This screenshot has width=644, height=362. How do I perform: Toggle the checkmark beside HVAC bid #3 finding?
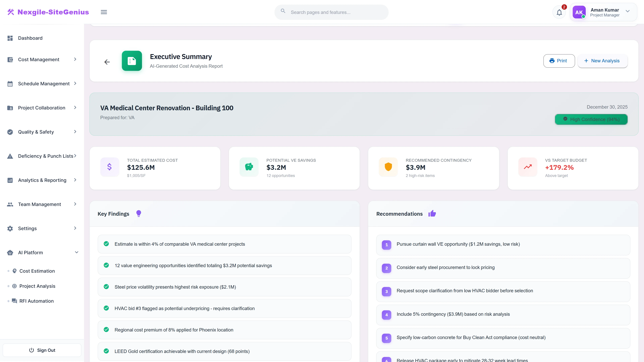[106, 308]
